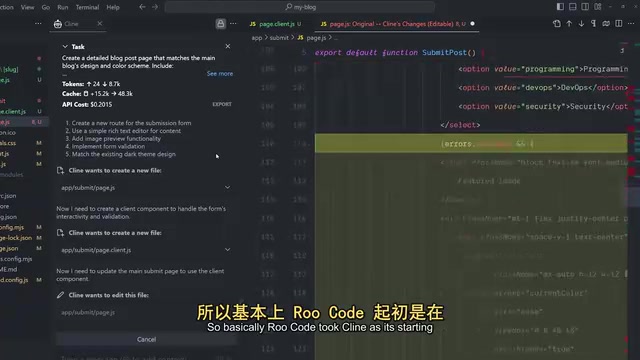Viewport: 640px width, 360px height.
Task: Select the app/submit/page.js file path row
Action: [x=146, y=187]
